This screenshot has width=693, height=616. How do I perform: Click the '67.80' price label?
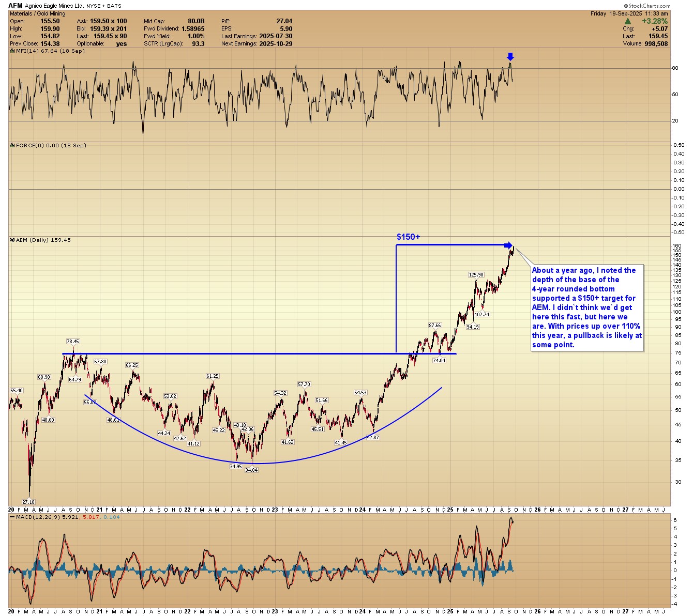(x=100, y=362)
